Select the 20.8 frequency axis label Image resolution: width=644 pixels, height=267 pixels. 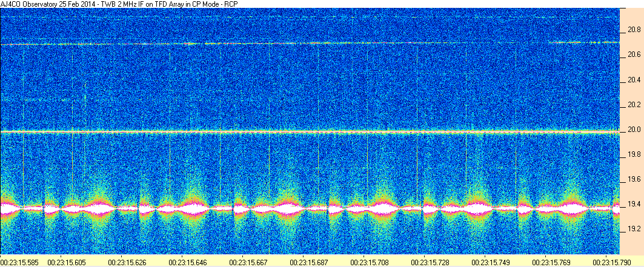point(634,30)
